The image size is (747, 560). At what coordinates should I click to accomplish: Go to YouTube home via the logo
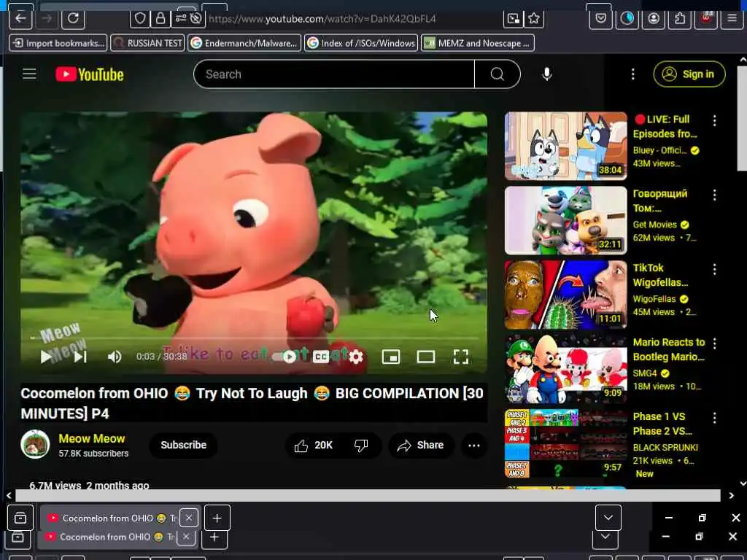click(x=90, y=74)
